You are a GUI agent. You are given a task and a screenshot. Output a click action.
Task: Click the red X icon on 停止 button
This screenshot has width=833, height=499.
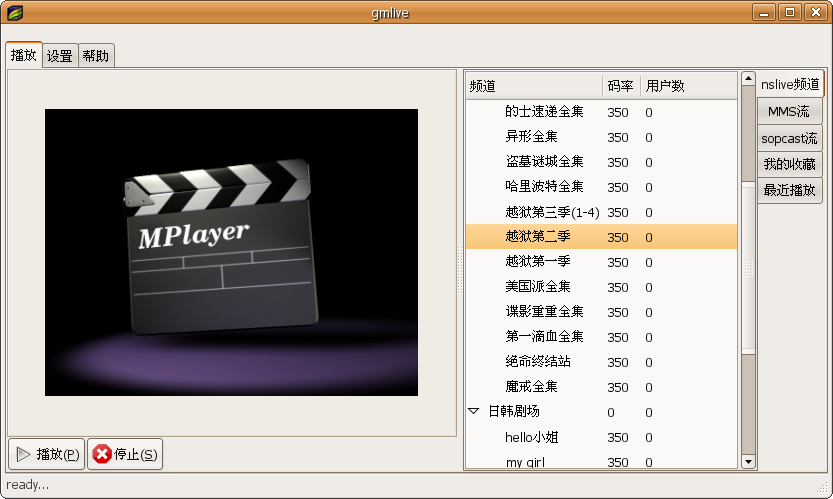point(101,454)
